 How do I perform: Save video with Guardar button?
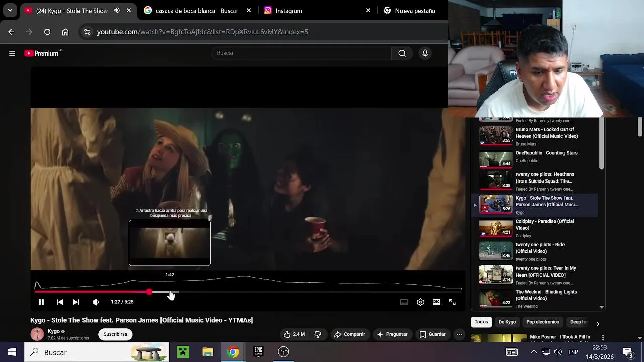click(x=432, y=334)
